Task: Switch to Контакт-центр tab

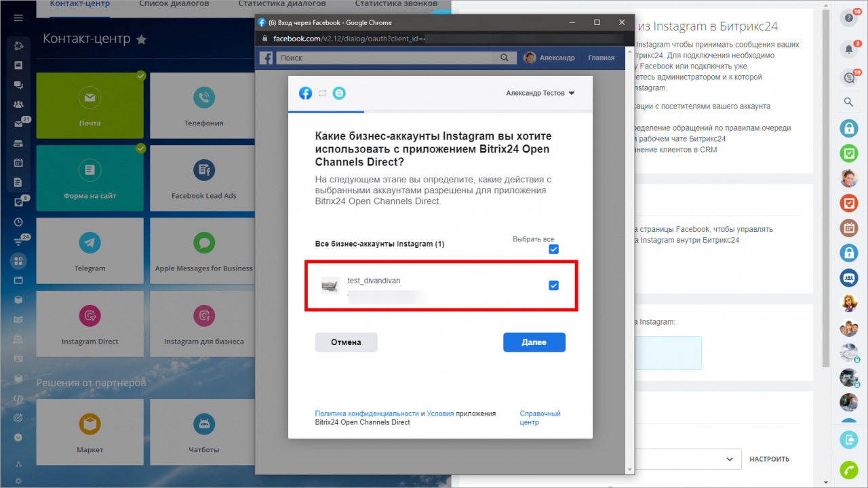Action: (81, 4)
